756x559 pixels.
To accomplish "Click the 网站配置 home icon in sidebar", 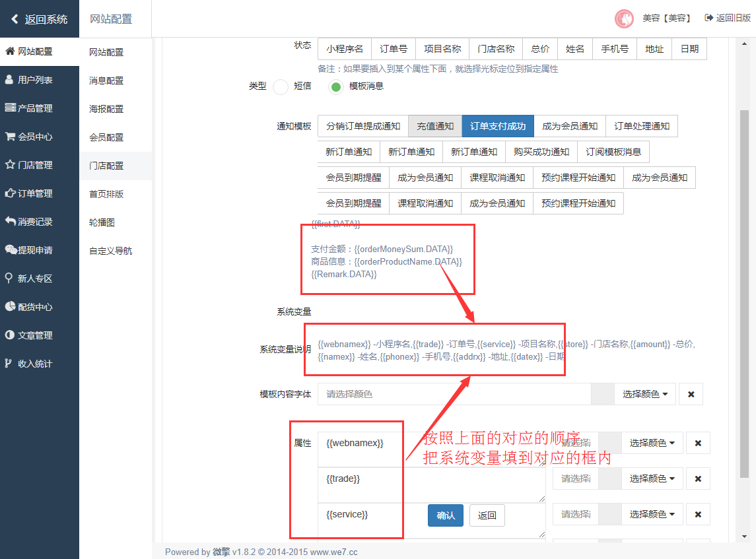I will pyautogui.click(x=10, y=51).
